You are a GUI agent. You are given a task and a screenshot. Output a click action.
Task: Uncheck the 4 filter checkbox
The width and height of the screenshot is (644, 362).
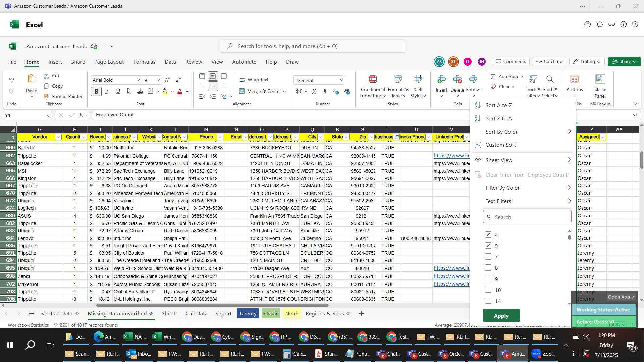488,235
